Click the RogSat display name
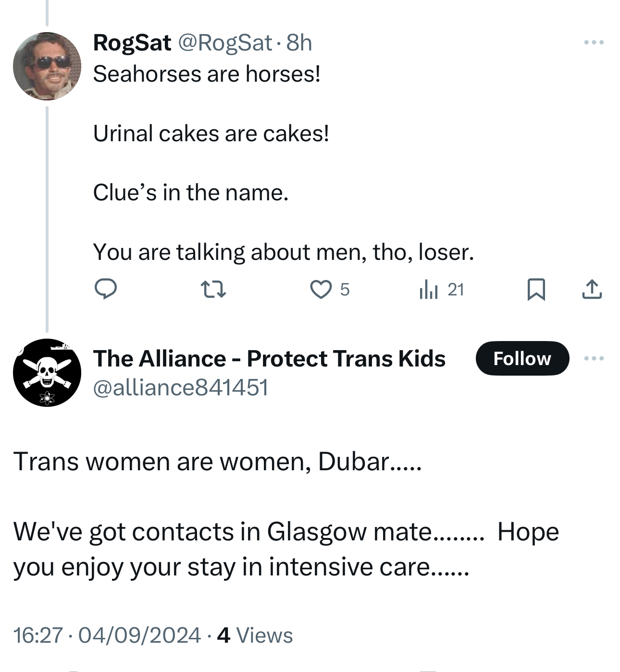This screenshot has width=620, height=672. 132,43
